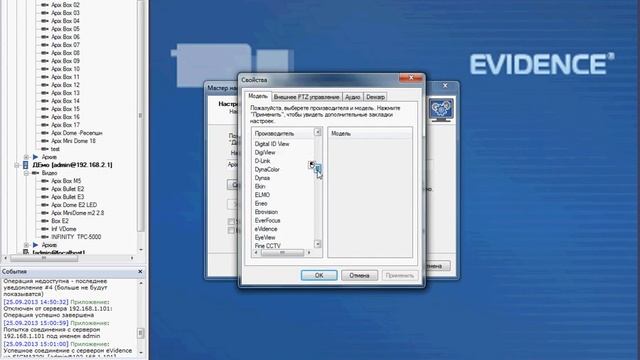Click the camera icon of Box E2
The height and width of the screenshot is (360, 640).
(x=44, y=221)
